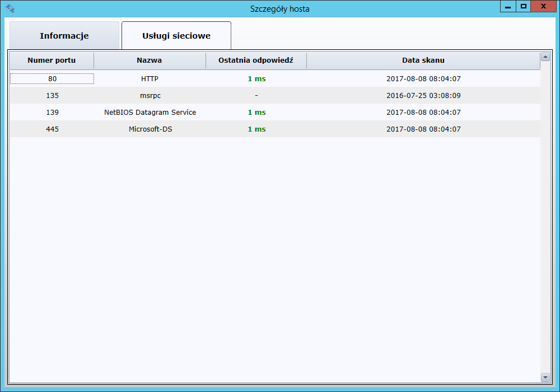Sort by Numer portu column header
This screenshot has width=560, height=392.
[x=52, y=60]
